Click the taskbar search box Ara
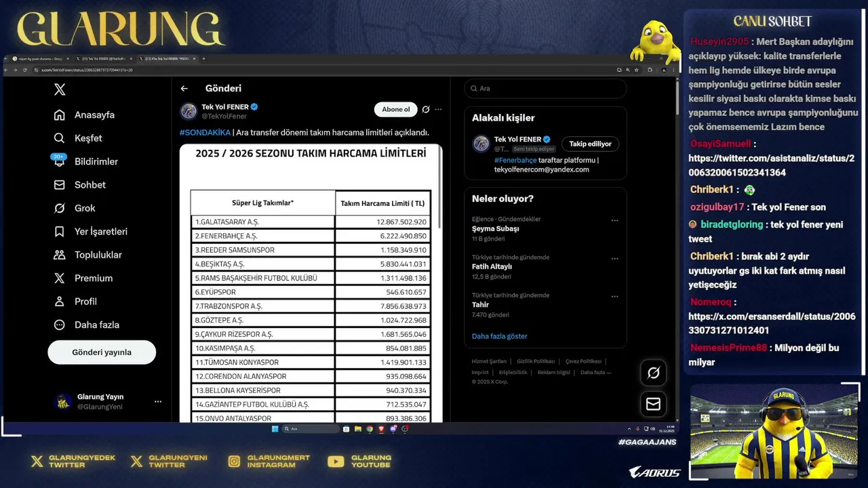This screenshot has height=488, width=868. tap(310, 429)
